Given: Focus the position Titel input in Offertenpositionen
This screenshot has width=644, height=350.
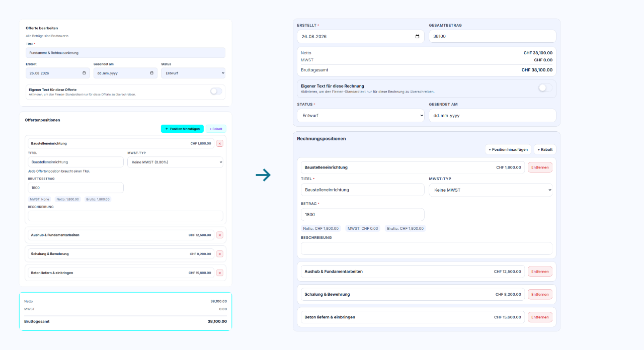Looking at the screenshot, I should pyautogui.click(x=76, y=162).
